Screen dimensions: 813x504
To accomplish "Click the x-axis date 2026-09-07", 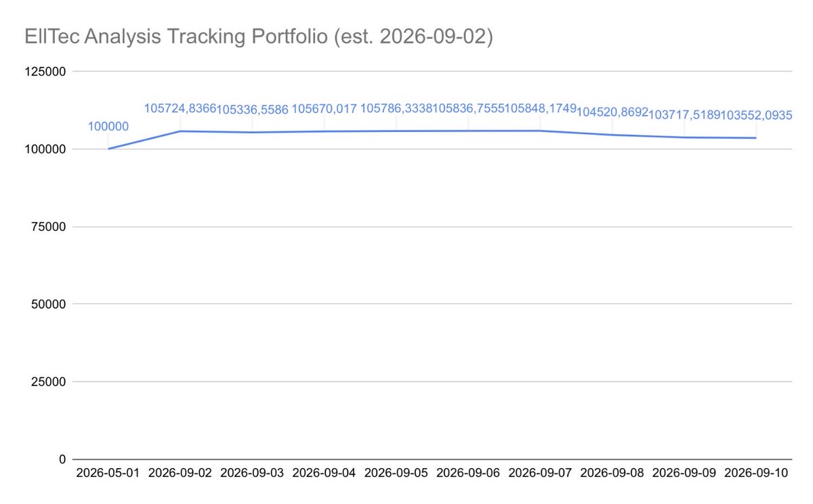I will pos(540,474).
